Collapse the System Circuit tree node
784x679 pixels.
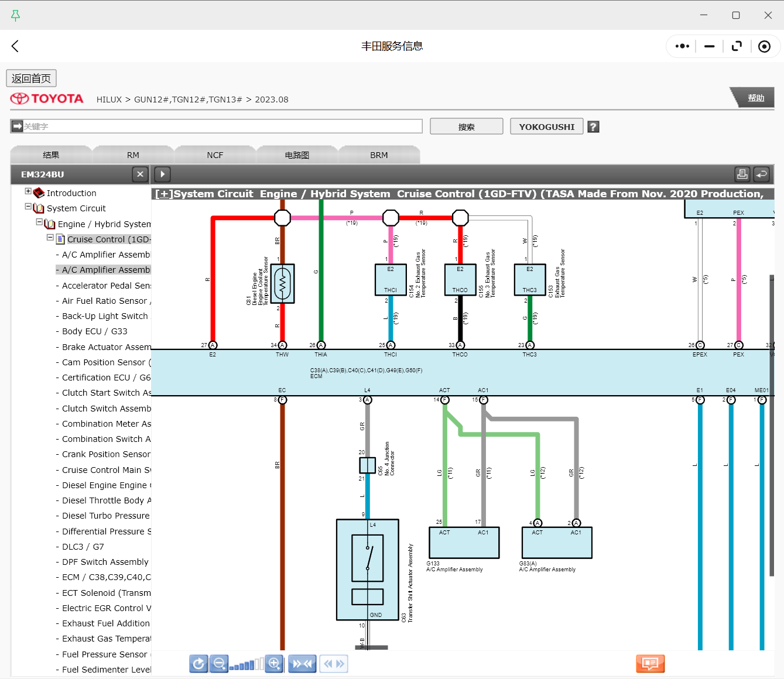pyautogui.click(x=28, y=207)
